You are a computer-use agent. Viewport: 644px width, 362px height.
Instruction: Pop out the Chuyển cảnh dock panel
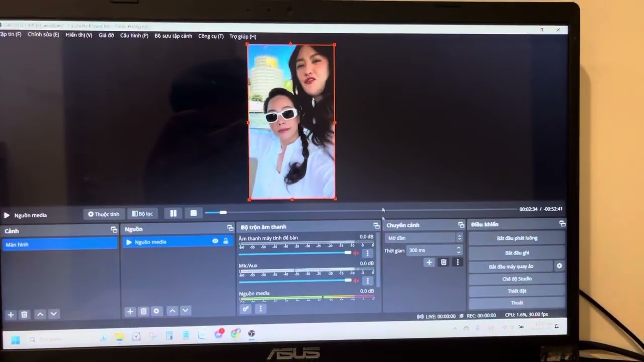point(461,225)
